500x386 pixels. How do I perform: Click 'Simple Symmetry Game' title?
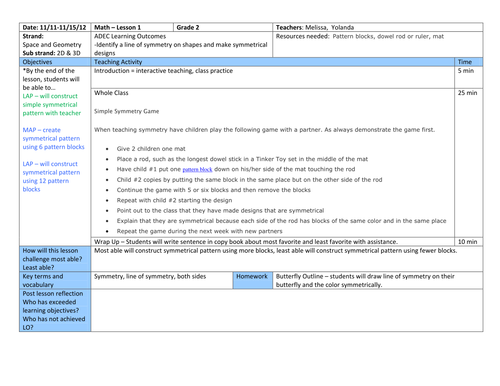[126, 111]
